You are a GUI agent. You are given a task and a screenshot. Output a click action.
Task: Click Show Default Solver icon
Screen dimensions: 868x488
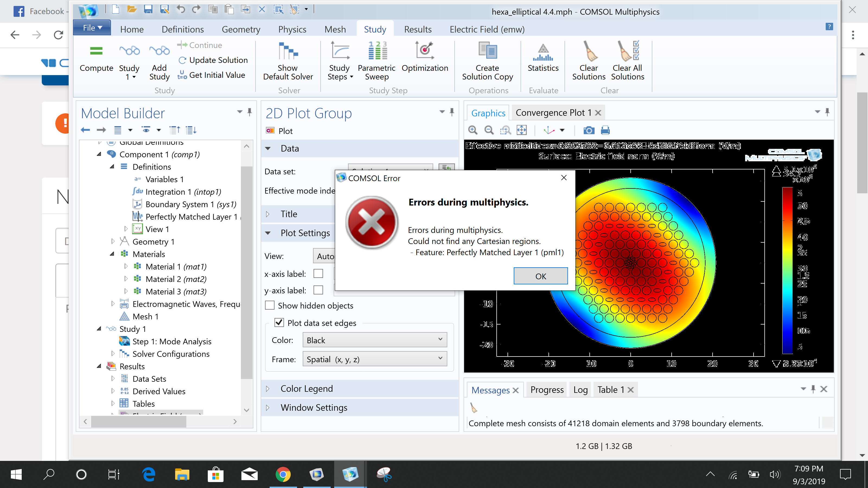coord(288,52)
